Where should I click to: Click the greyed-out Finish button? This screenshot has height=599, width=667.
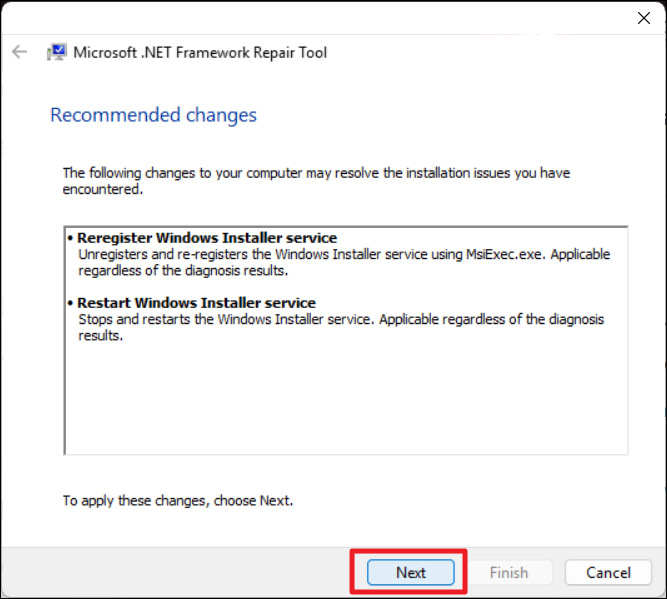509,573
